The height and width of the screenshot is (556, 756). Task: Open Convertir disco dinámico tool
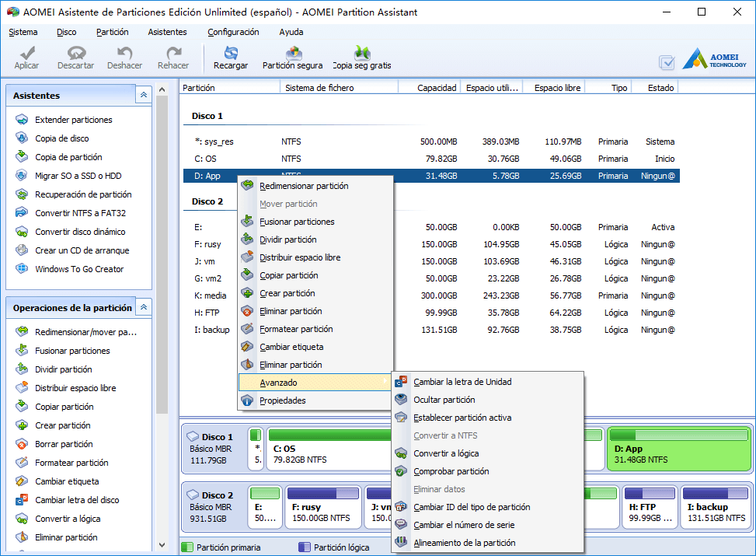point(80,232)
